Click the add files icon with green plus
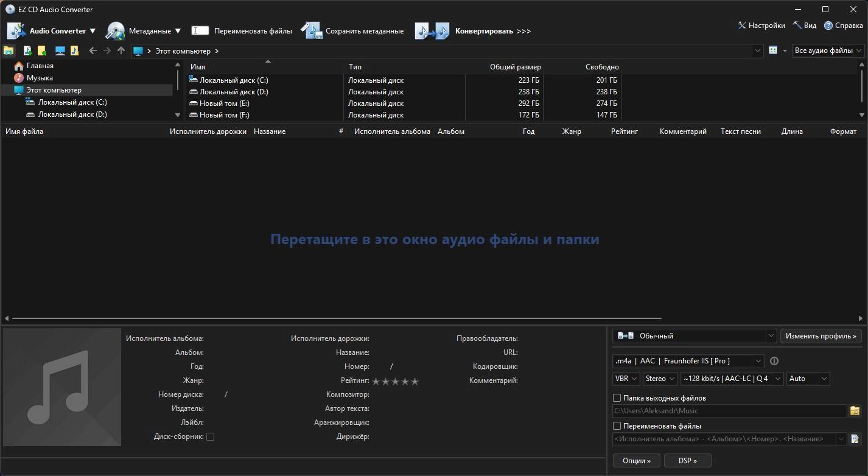 click(27, 51)
